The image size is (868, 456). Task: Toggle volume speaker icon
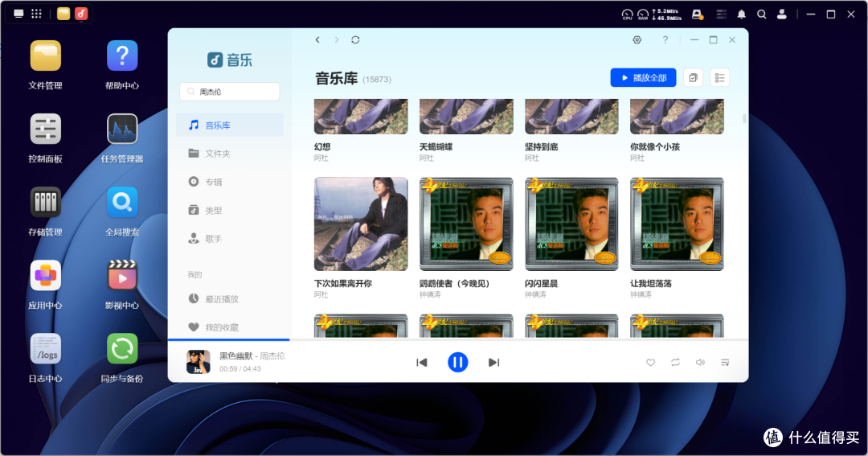click(700, 363)
